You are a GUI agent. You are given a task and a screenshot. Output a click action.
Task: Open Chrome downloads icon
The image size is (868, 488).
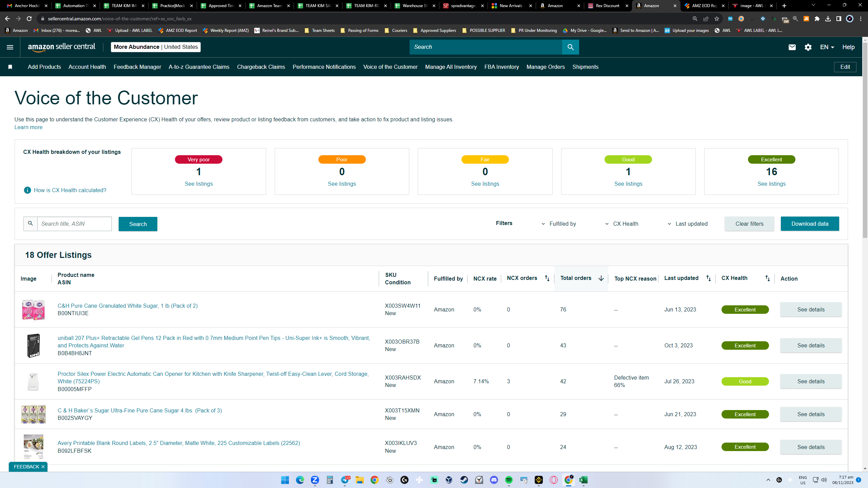(x=828, y=19)
